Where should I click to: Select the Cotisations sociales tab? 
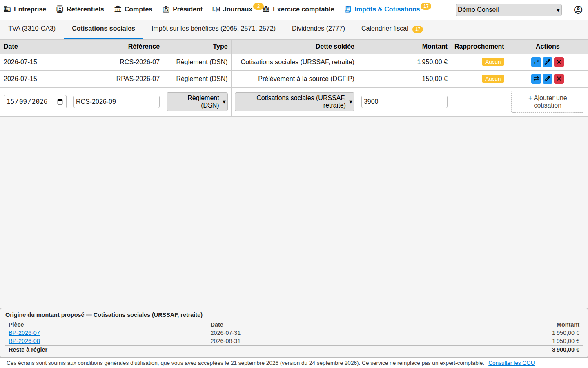click(103, 29)
